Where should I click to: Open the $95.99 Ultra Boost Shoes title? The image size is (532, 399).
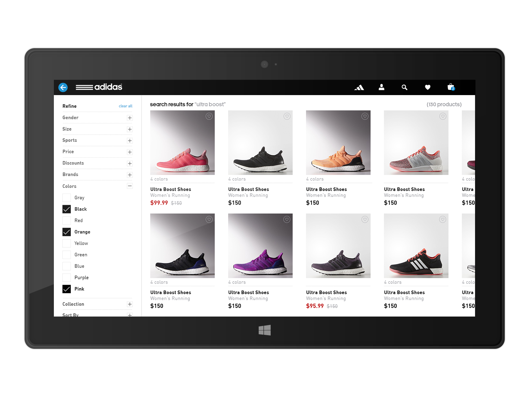pyautogui.click(x=326, y=292)
